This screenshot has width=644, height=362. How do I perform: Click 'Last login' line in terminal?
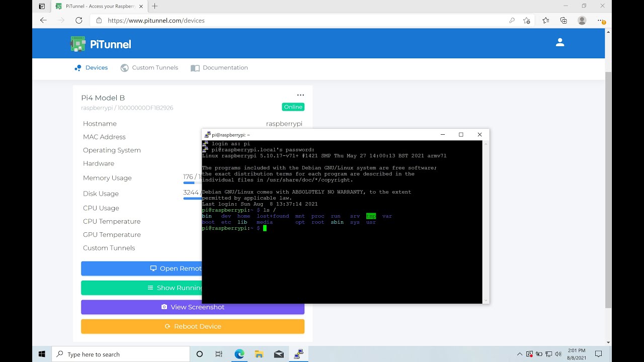click(260, 204)
